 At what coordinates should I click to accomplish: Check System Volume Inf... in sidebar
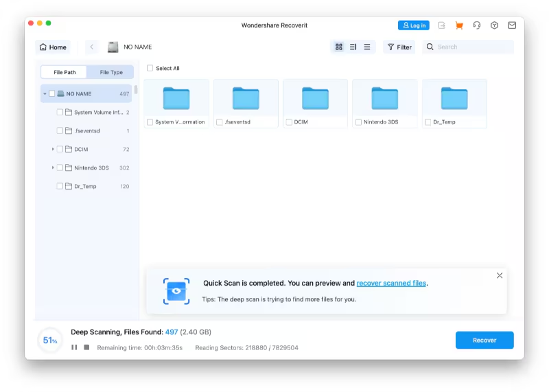click(x=60, y=112)
